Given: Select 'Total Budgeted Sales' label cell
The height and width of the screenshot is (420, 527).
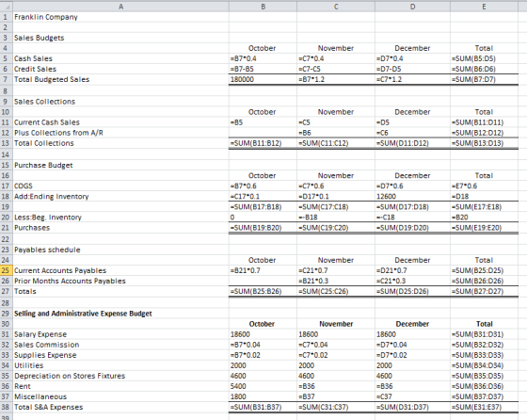Looking at the screenshot, I should pyautogui.click(x=121, y=79).
